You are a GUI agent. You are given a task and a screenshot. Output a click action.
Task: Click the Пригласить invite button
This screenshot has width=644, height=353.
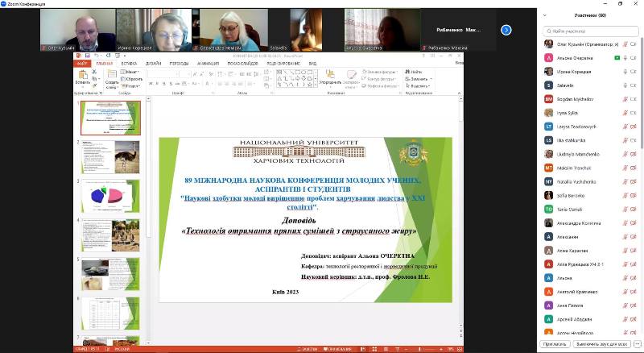(555, 344)
